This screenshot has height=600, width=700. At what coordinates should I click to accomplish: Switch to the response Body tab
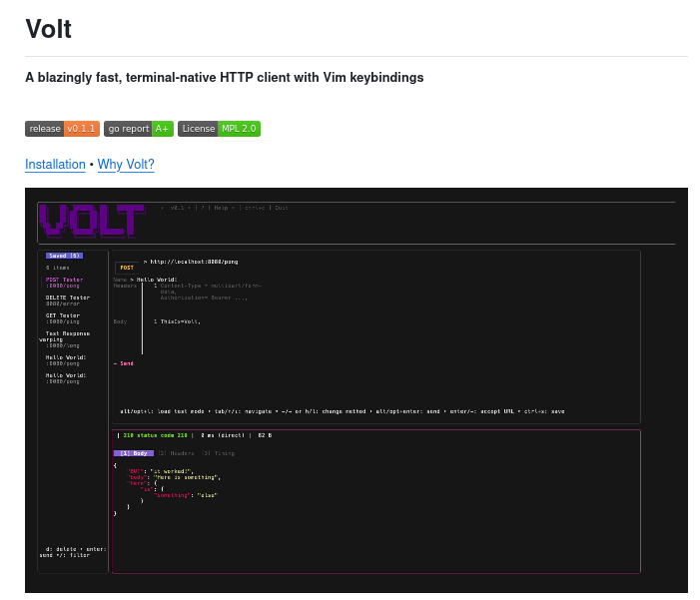click(x=133, y=453)
